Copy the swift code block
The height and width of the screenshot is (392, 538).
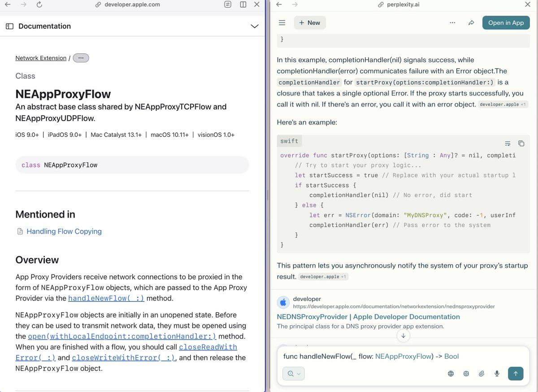(521, 144)
